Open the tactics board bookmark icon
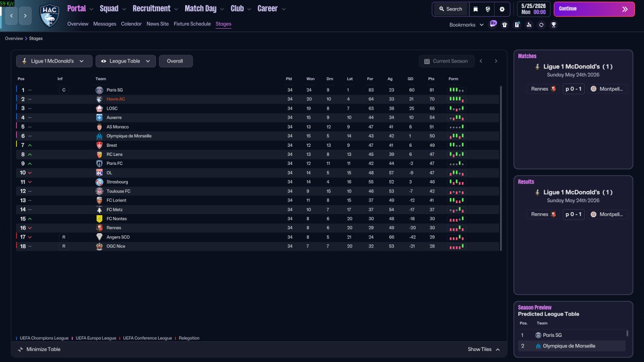 (517, 25)
